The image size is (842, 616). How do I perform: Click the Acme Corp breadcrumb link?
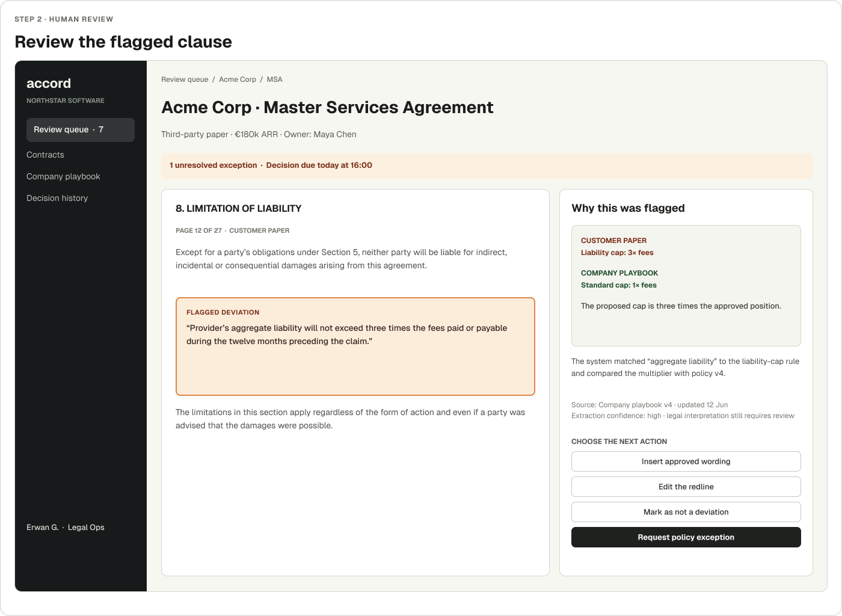pos(238,79)
